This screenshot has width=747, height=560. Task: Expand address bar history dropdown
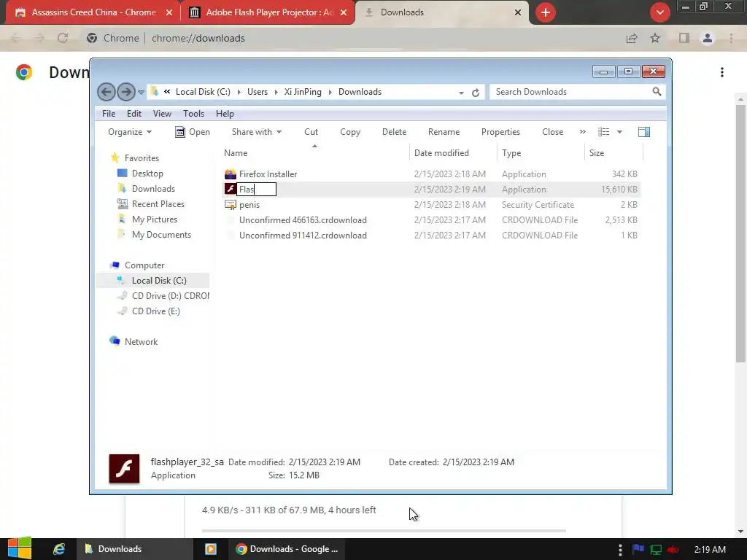[461, 93]
